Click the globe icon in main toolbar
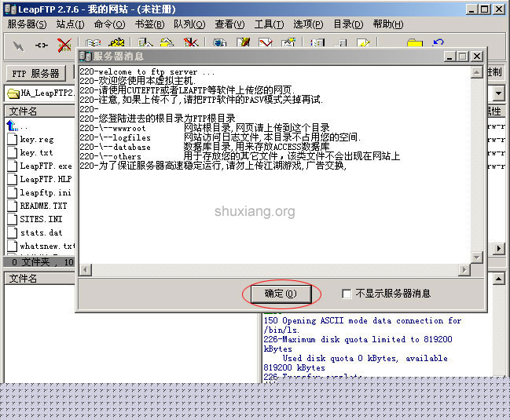Image resolution: width=510 pixels, height=420 pixels. click(x=220, y=43)
